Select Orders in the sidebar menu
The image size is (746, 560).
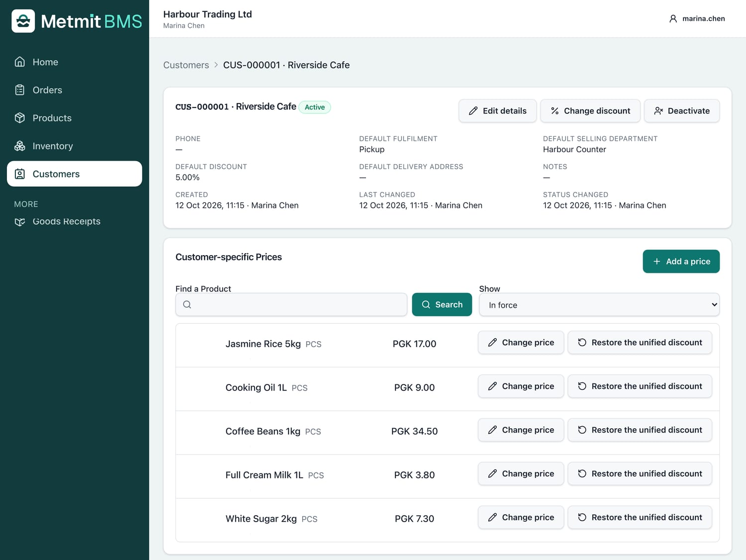click(x=75, y=90)
